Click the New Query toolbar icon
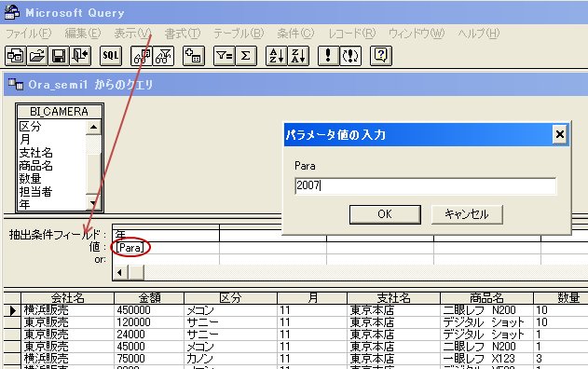The height and width of the screenshot is (369, 588). click(x=15, y=56)
